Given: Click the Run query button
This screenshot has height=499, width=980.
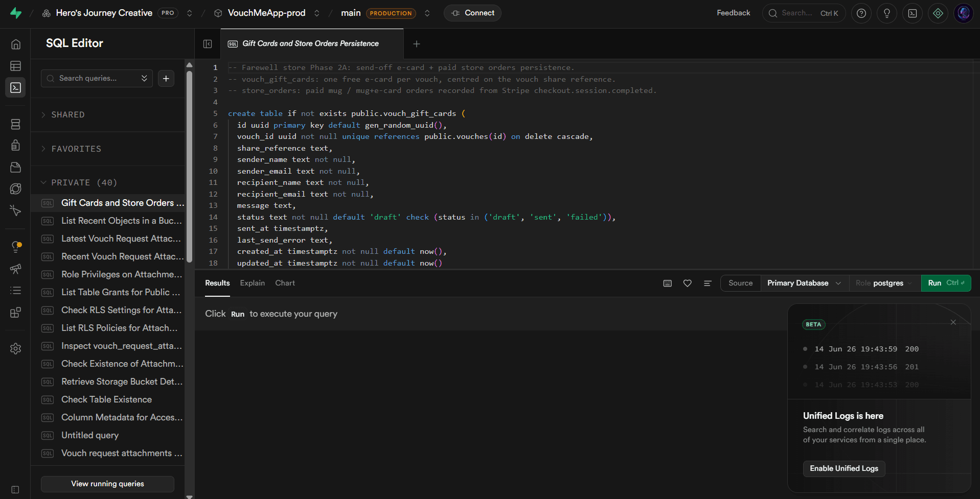Looking at the screenshot, I should click(946, 283).
